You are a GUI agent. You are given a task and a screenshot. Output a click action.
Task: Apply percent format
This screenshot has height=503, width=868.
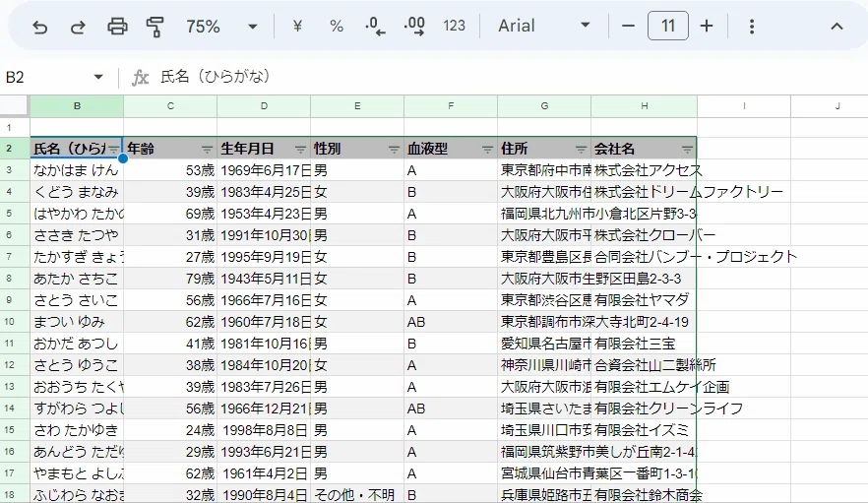(336, 26)
